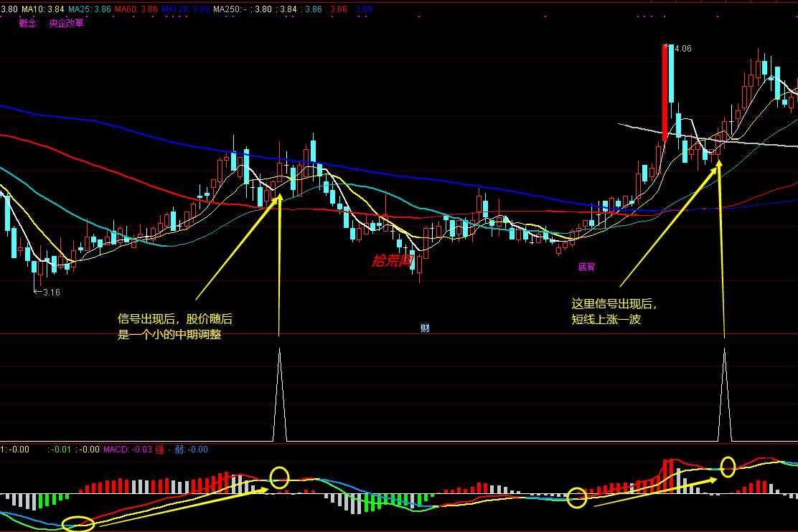This screenshot has width=798, height=532.
Task: Select the 这里信号出现后 annotation text
Action: [614, 304]
